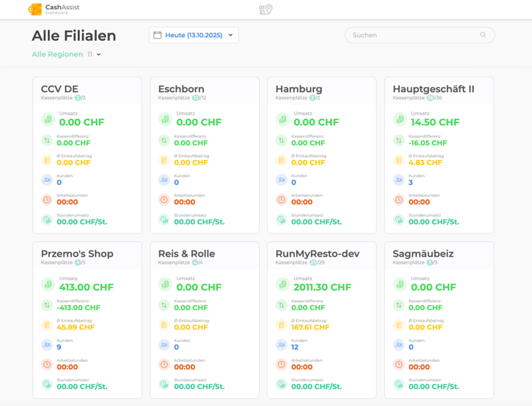The height and width of the screenshot is (406, 532).
Task: Select the RunMyResto-dev 2011.30 CHF revenue
Action: coord(322,288)
